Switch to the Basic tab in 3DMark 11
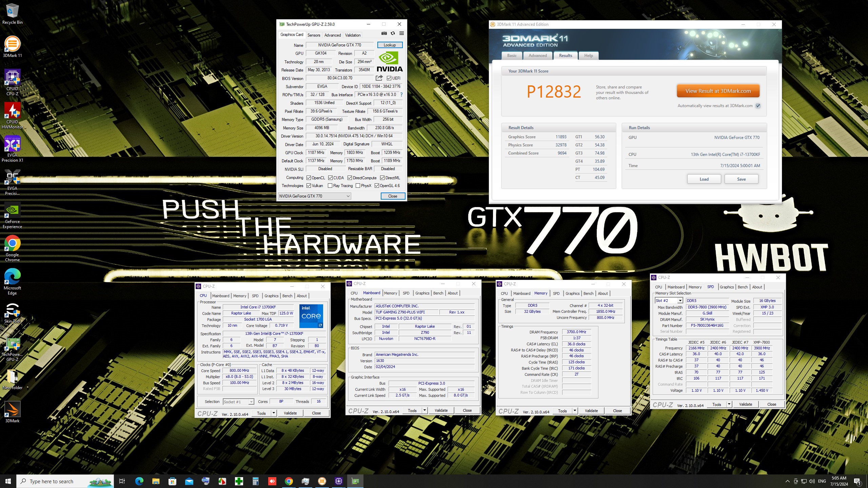This screenshot has width=868, height=488. point(512,56)
